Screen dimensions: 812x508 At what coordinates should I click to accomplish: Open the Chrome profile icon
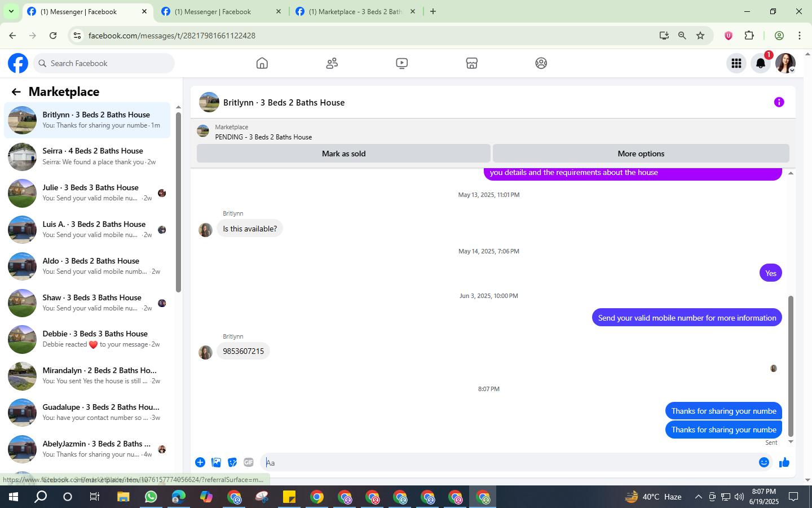coord(779,36)
